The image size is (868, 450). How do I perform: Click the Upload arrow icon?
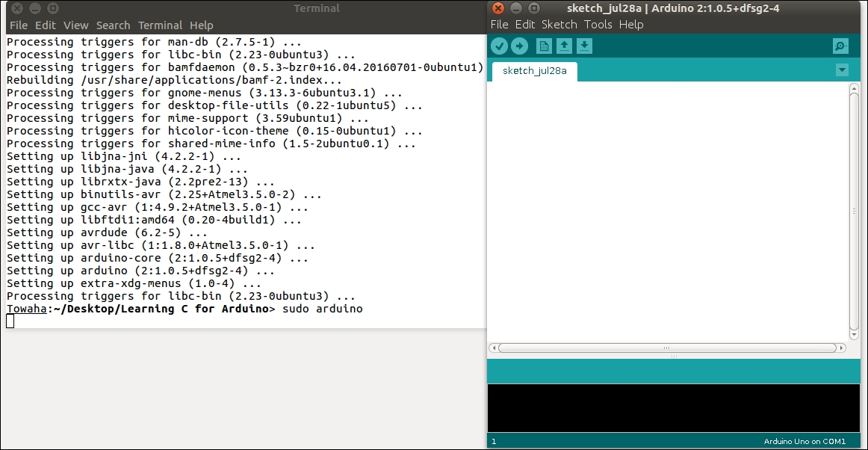[519, 46]
